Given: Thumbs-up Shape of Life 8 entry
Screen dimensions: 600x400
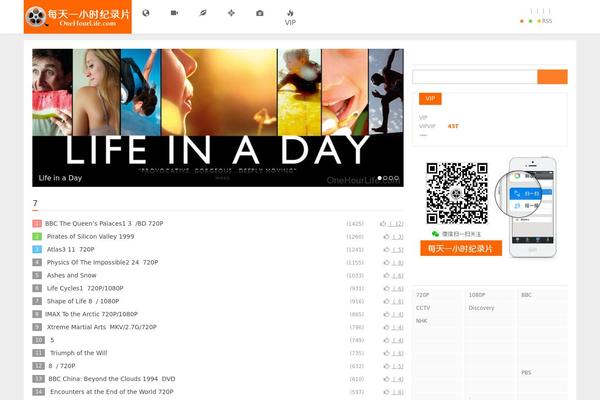Looking at the screenshot, I should point(386,301).
